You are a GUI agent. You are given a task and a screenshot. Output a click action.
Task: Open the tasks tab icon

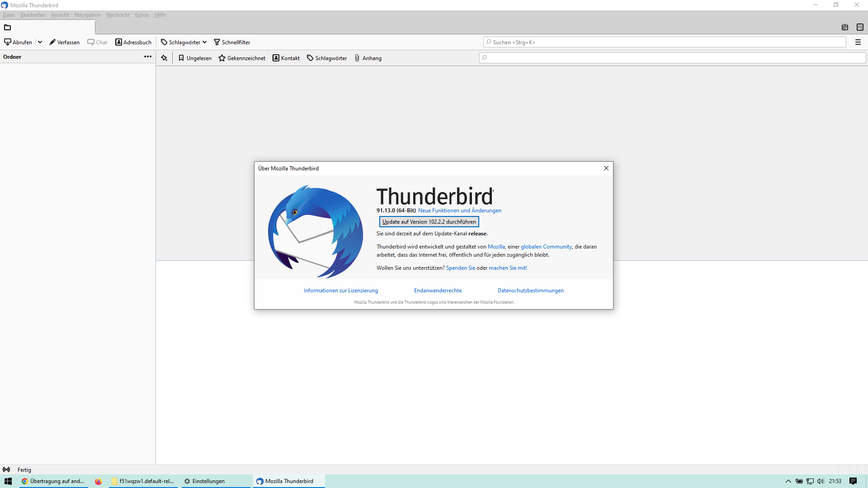[860, 27]
